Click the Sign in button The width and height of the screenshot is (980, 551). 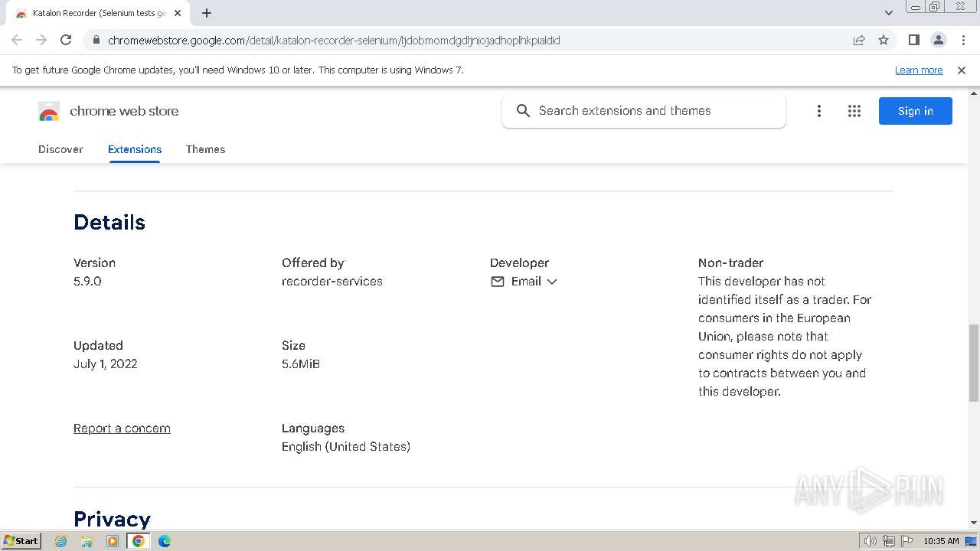pyautogui.click(x=916, y=111)
